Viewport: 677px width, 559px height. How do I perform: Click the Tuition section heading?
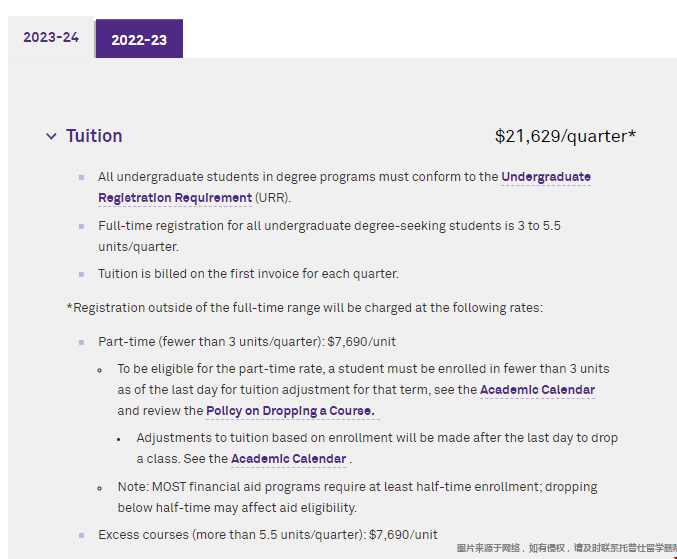point(94,136)
